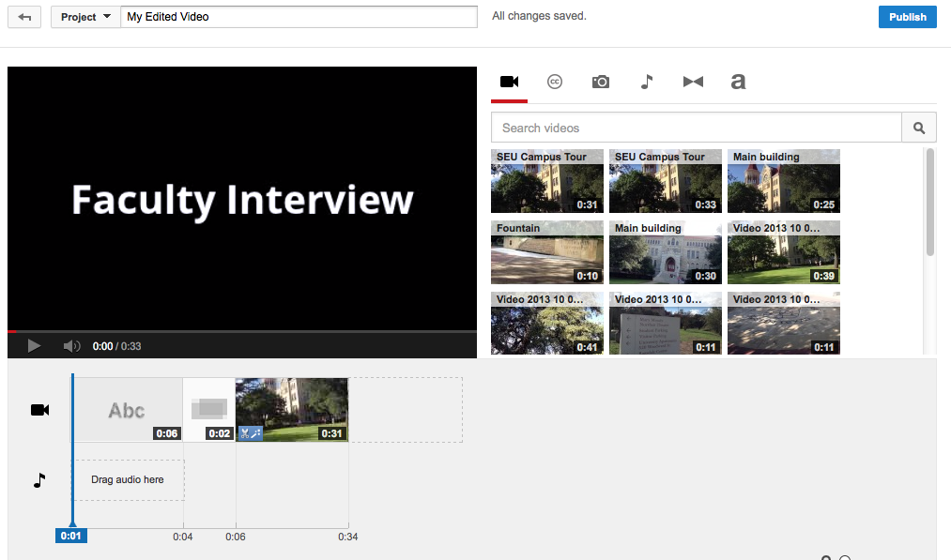
Task: Open the photos camera tab
Action: [601, 82]
